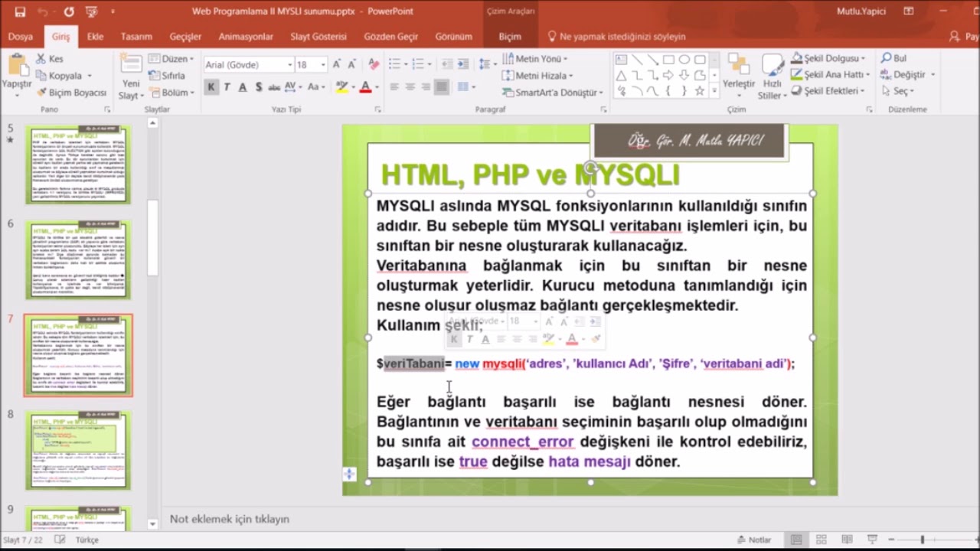Click Değiştir replace button
Image resolution: width=980 pixels, height=551 pixels.
click(x=908, y=75)
